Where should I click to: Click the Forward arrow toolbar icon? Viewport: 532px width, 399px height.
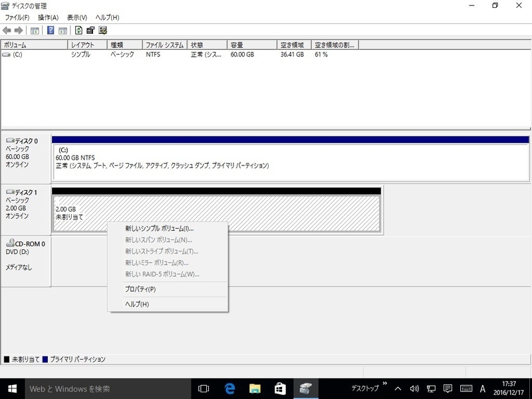[19, 31]
